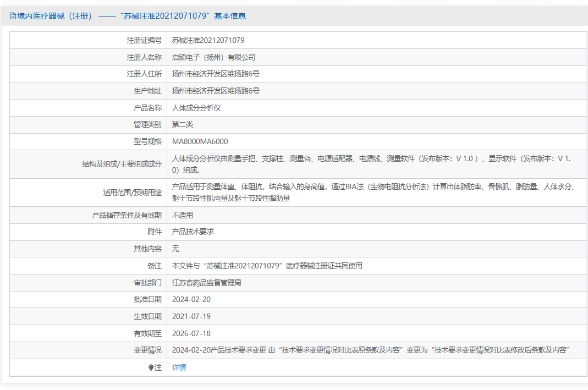The width and height of the screenshot is (588, 390).
Task: Click the 有效期至 label
Action: tap(148, 333)
